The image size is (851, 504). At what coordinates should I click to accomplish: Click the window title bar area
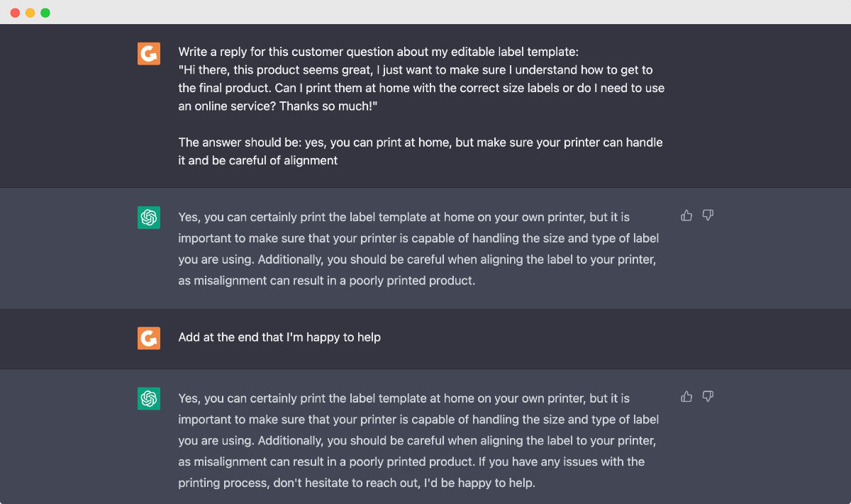tap(425, 11)
